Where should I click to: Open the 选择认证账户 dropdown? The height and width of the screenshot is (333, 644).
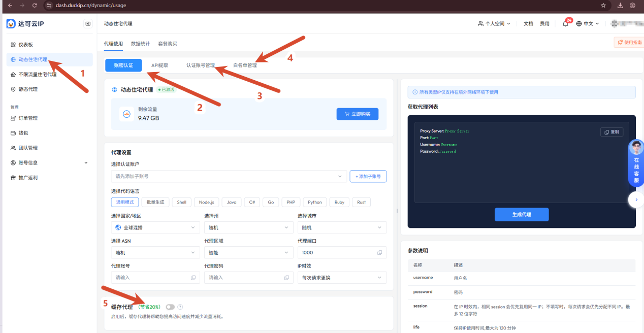point(229,176)
